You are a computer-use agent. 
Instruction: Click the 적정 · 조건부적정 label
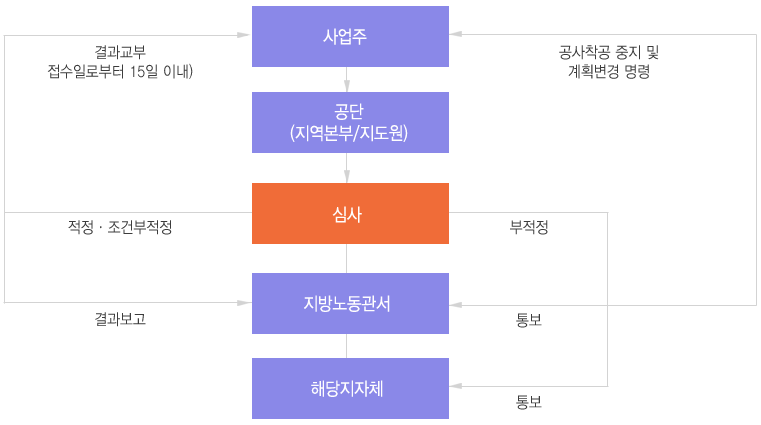pyautogui.click(x=120, y=227)
